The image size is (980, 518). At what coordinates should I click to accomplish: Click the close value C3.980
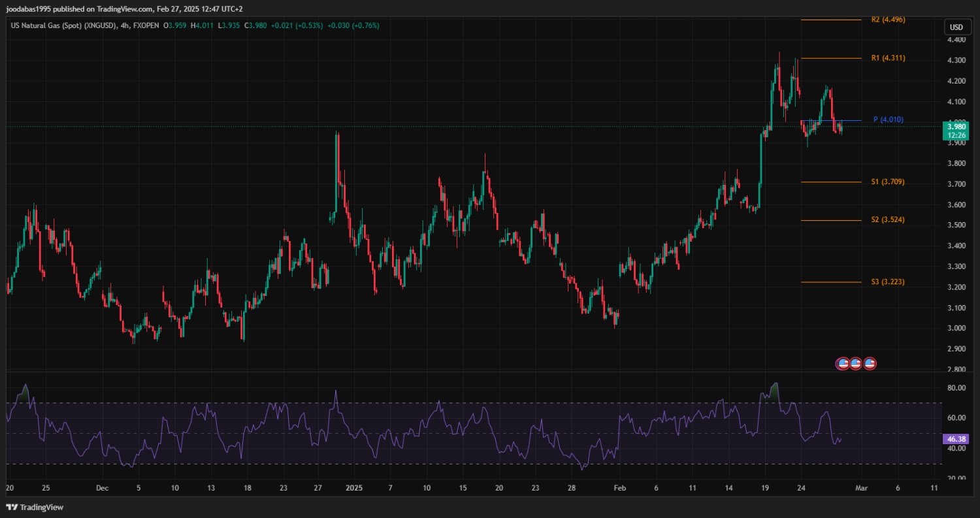click(x=255, y=25)
